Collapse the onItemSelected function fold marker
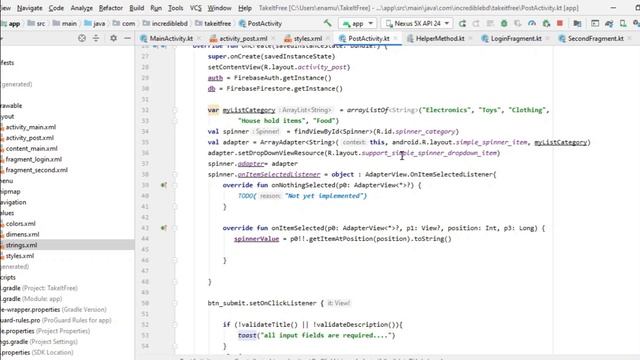Screen dimensions: 640x360 click(175, 228)
